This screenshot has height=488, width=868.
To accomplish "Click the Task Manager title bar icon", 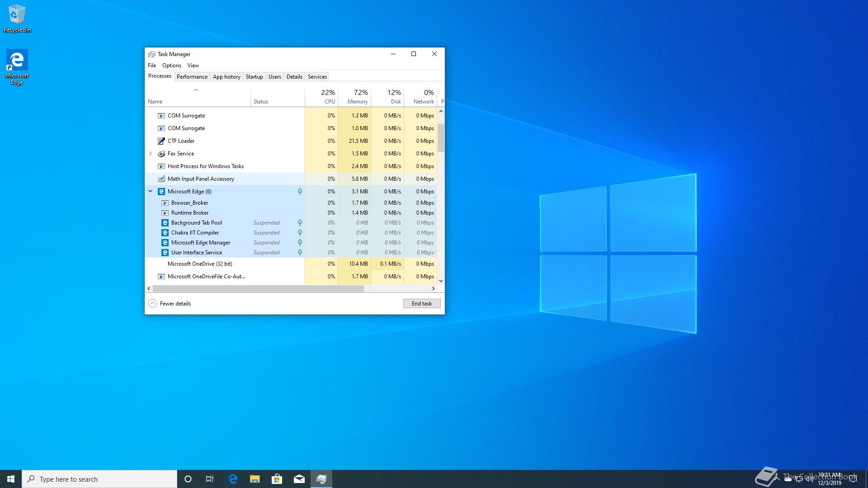I will pos(152,54).
